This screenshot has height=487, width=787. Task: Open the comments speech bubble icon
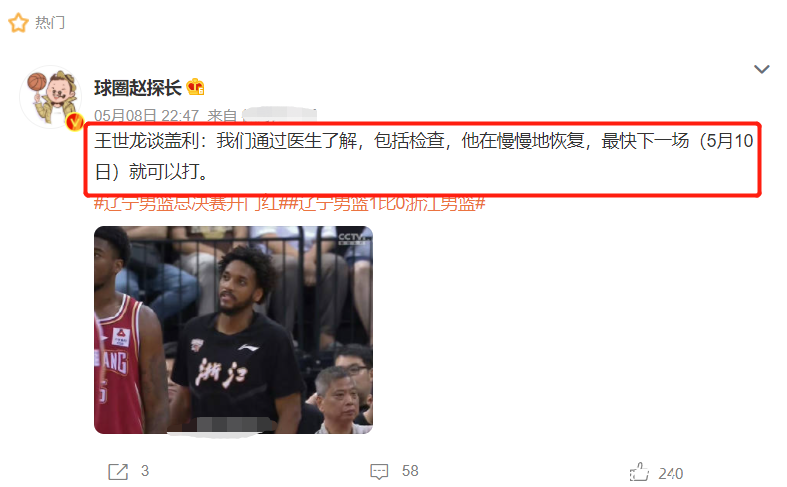click(x=379, y=471)
